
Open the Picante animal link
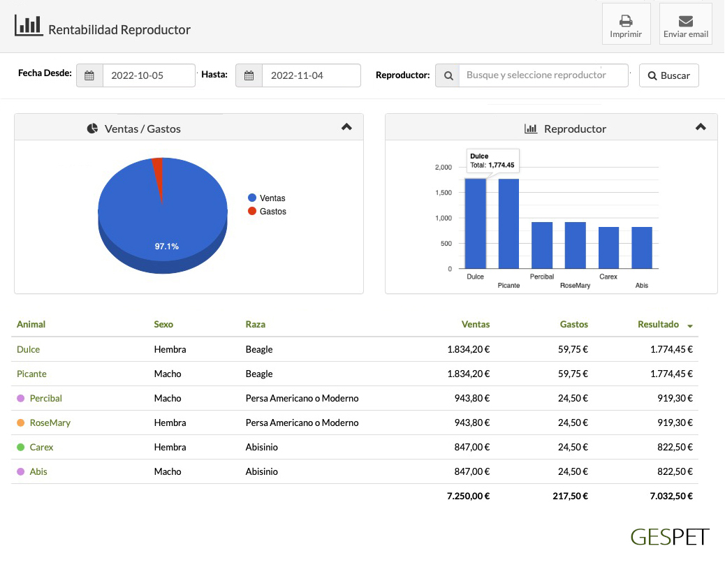point(31,374)
